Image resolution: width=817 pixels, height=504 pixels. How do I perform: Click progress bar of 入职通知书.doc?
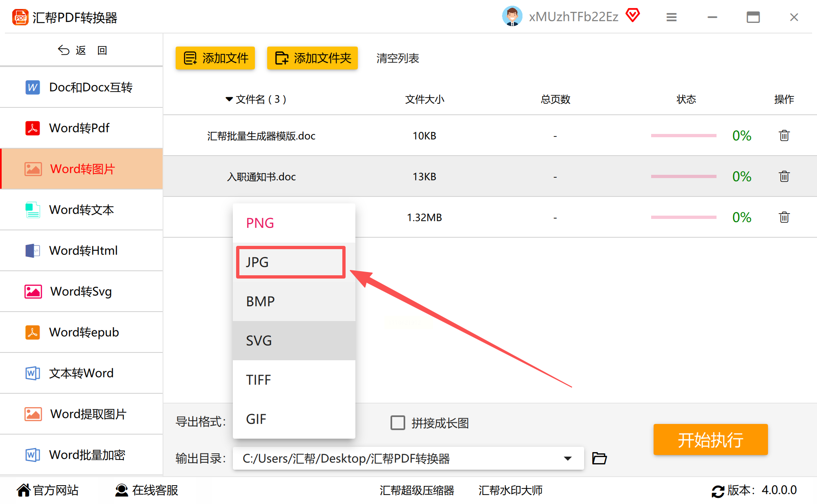683,176
